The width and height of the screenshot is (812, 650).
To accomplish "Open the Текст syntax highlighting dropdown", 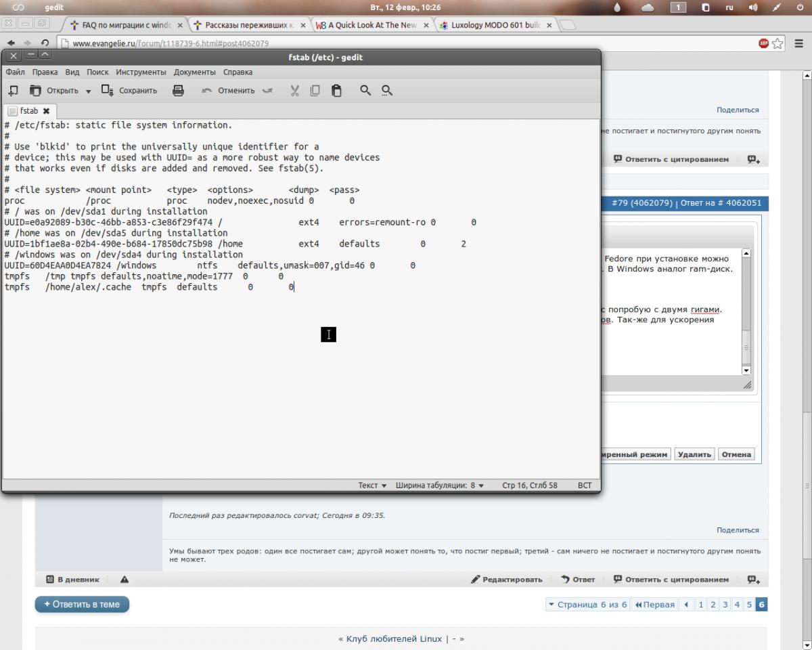I will click(372, 485).
